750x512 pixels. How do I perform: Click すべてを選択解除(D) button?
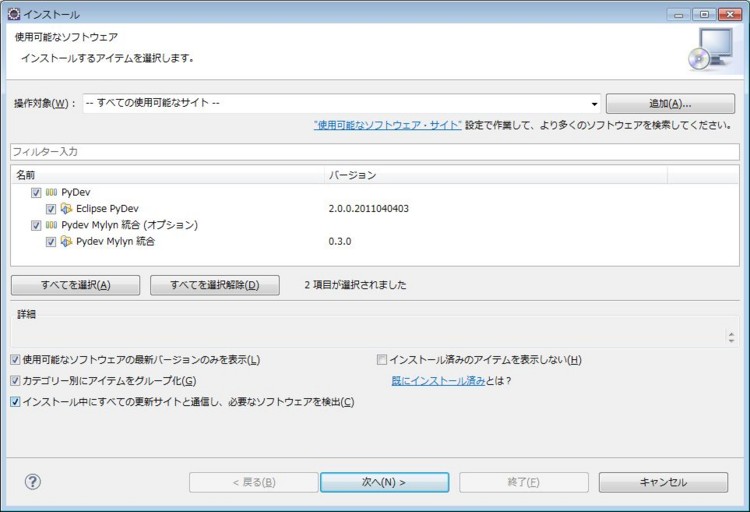[215, 285]
